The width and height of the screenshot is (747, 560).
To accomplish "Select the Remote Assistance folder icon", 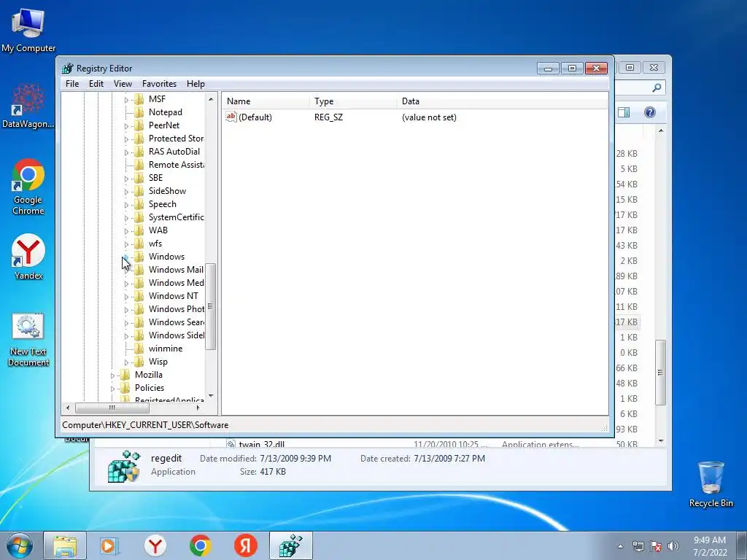I will tap(139, 165).
